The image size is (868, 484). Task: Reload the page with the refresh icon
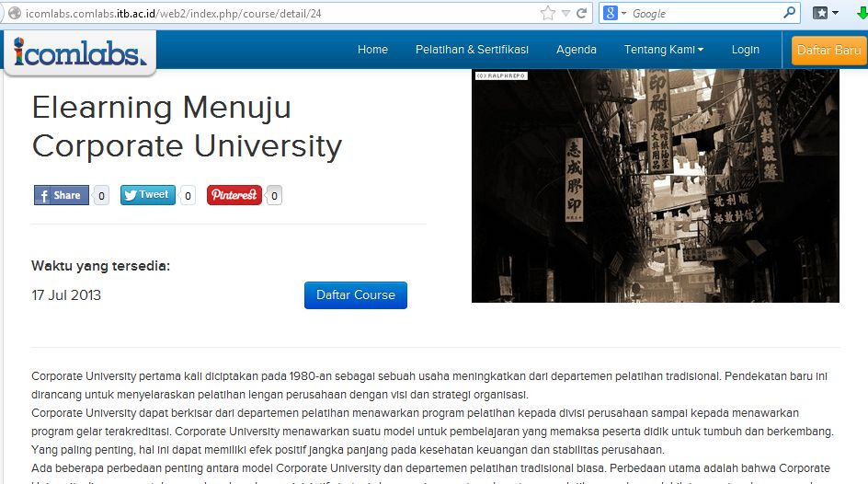tap(581, 14)
